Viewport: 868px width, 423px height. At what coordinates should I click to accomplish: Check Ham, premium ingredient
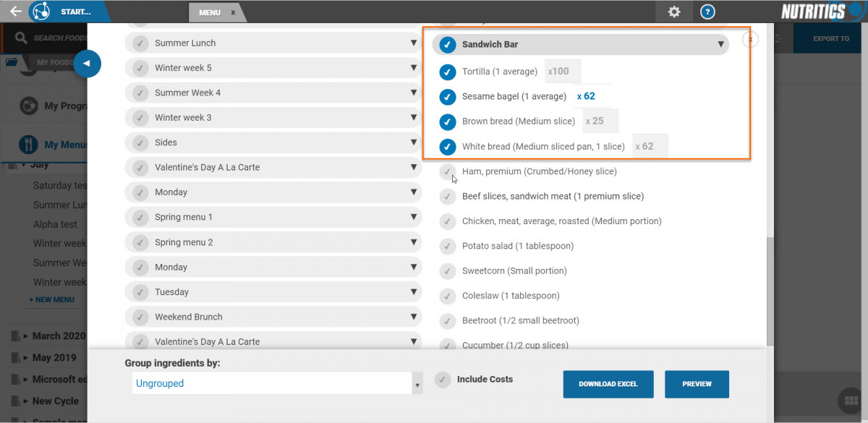tap(448, 171)
